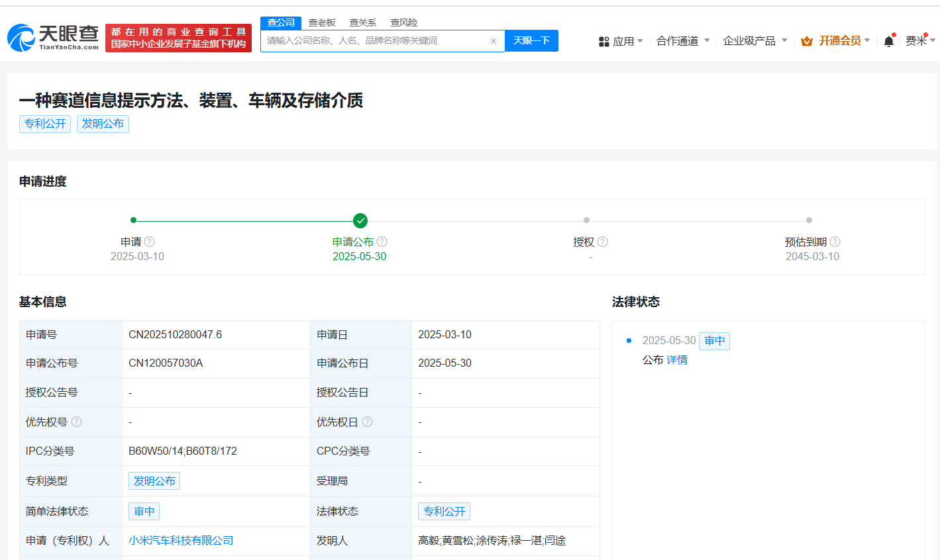Click the 受理局 field label
The image size is (940, 560).
click(x=332, y=481)
